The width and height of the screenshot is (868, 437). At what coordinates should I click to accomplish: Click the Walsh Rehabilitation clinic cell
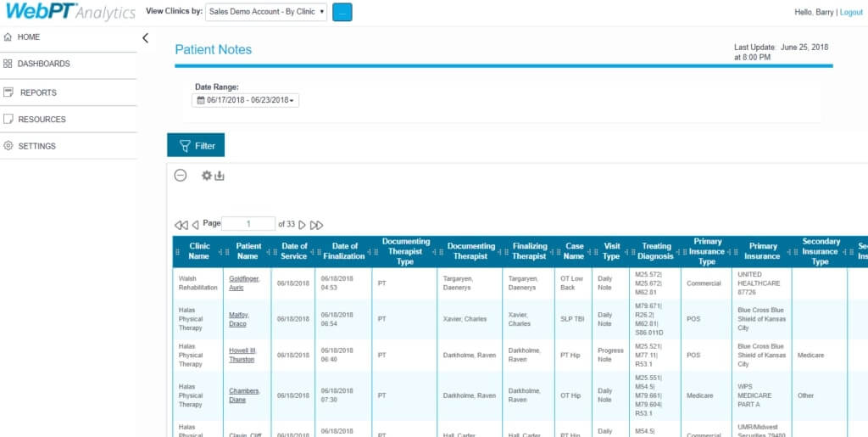(x=198, y=283)
